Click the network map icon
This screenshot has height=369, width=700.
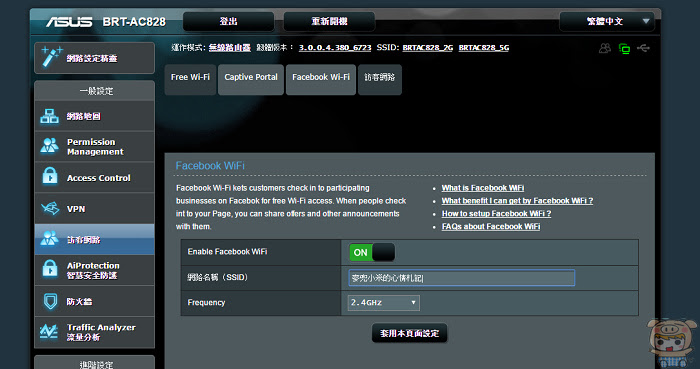click(50, 116)
